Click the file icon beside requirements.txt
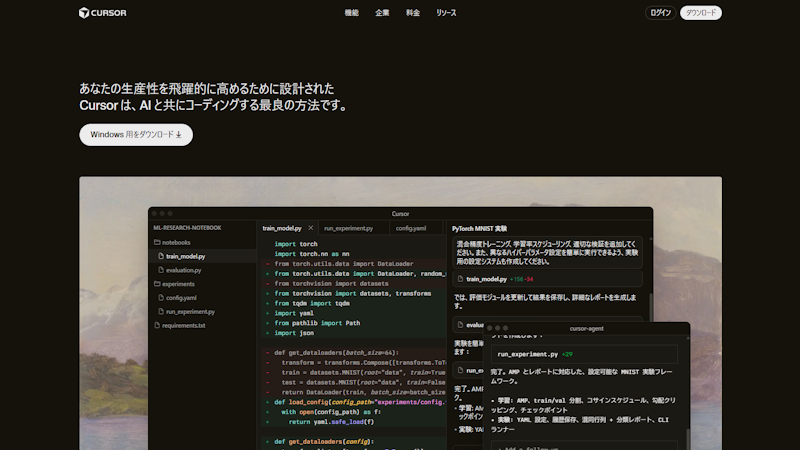 [157, 325]
